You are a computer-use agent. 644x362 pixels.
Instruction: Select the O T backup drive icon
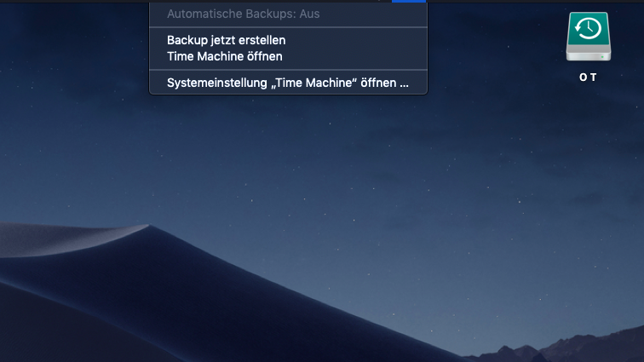[x=588, y=37]
